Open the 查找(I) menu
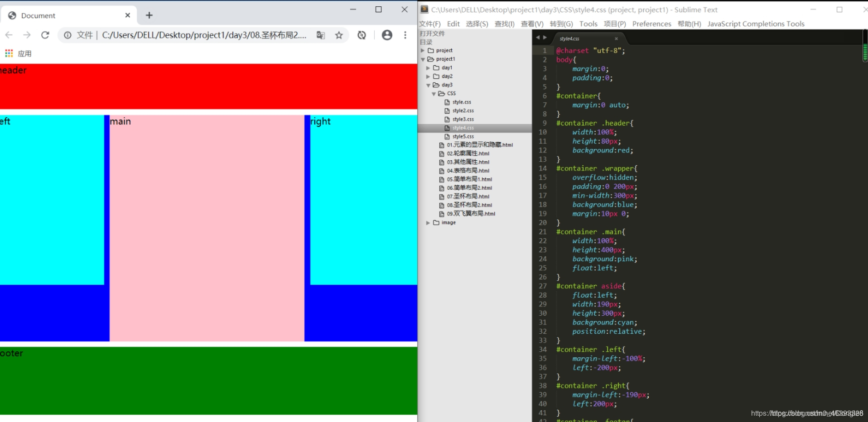This screenshot has width=868, height=422. (504, 24)
